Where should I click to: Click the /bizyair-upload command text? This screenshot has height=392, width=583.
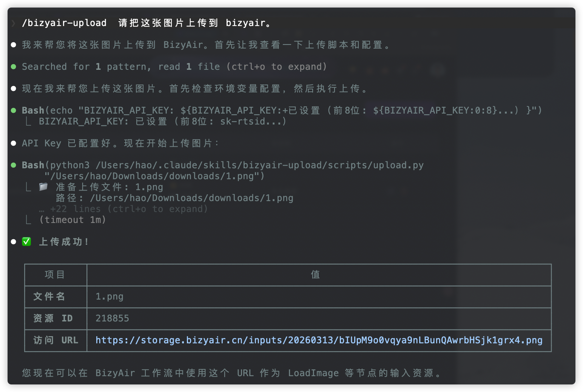(64, 23)
